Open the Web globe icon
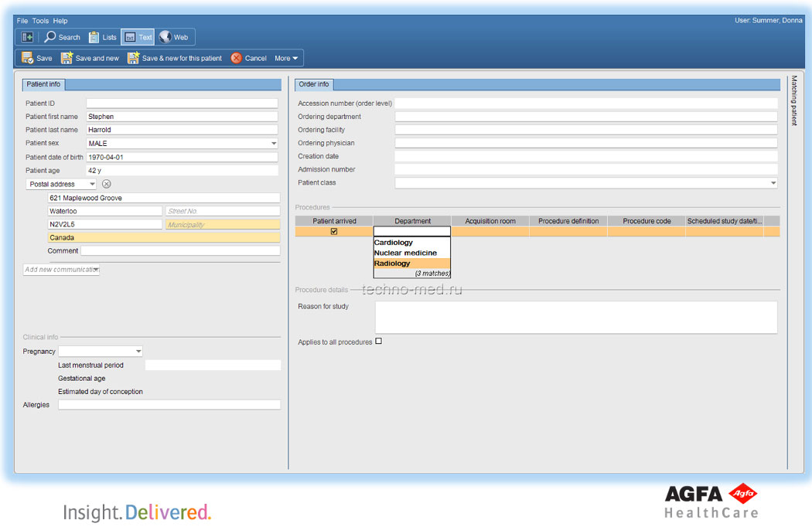 tap(165, 37)
